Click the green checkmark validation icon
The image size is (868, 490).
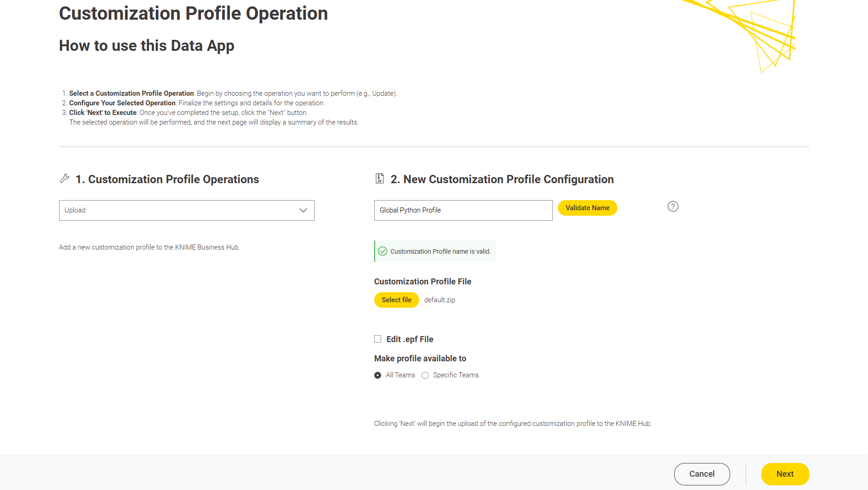[x=382, y=251]
